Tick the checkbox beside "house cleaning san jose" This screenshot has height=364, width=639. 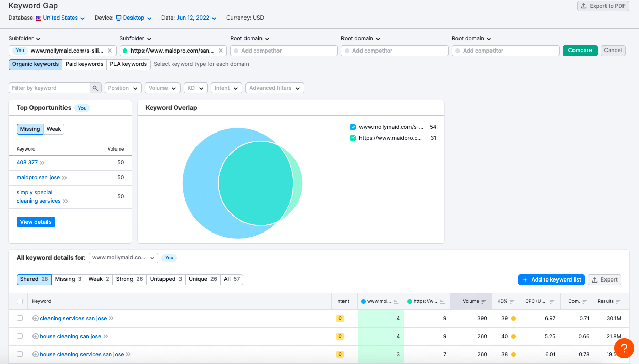pos(19,336)
